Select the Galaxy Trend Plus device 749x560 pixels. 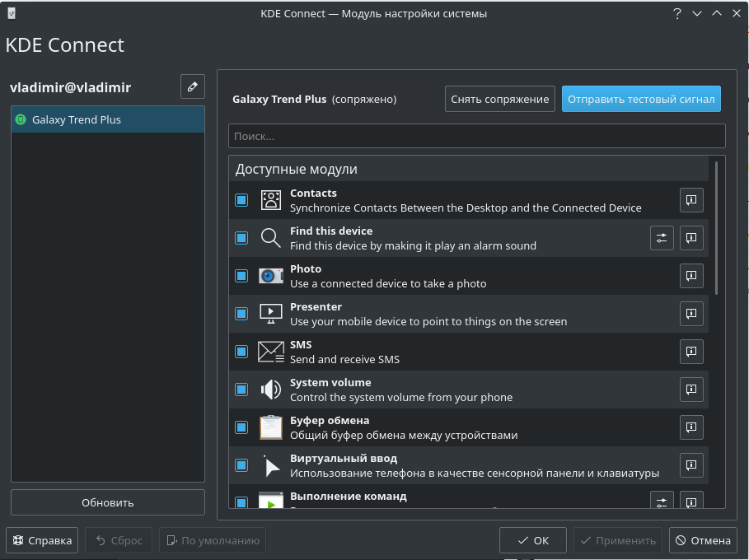click(107, 119)
